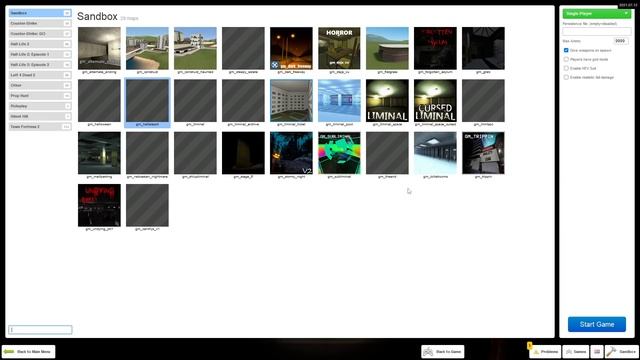Open the Team Fortress 2 map category

pyautogui.click(x=40, y=127)
